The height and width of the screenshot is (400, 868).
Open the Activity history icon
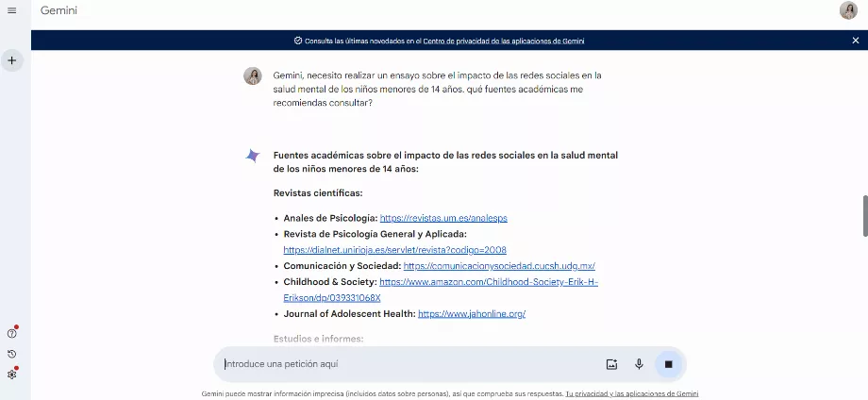click(x=11, y=354)
